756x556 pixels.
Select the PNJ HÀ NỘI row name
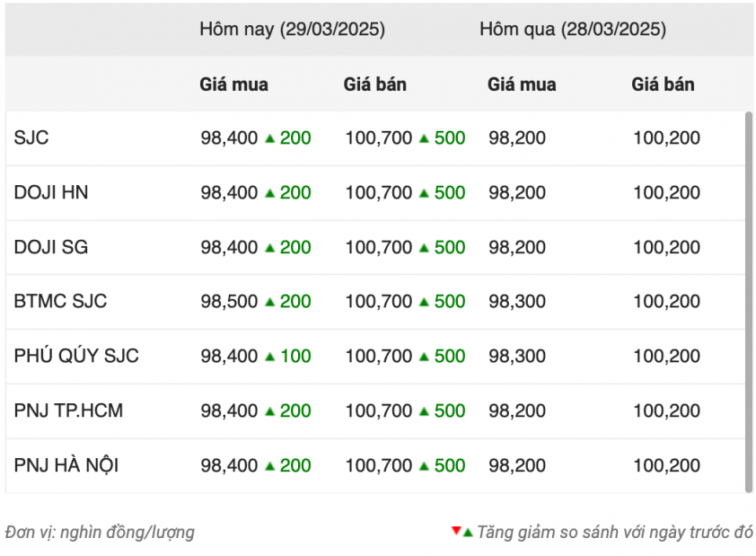[x=66, y=465]
